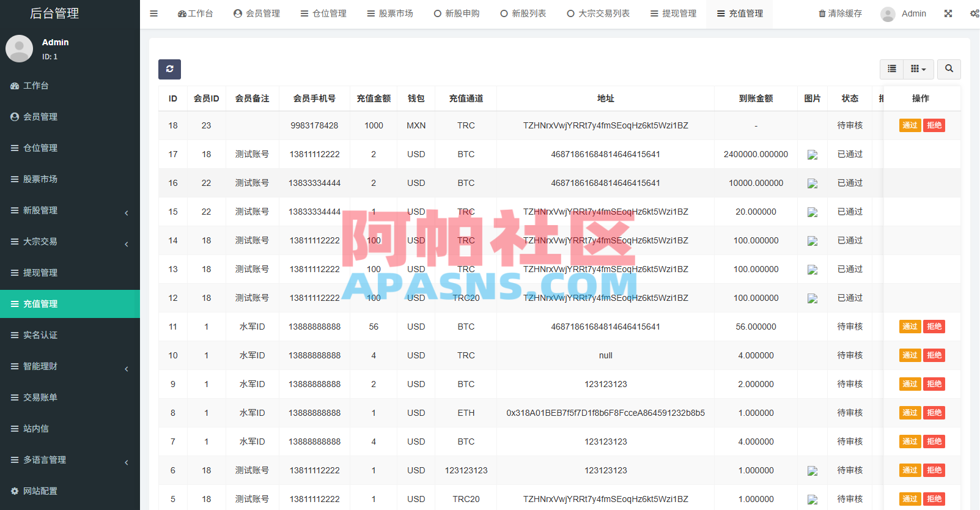Open the table search icon
Screen dimensions: 980x510
coord(949,69)
